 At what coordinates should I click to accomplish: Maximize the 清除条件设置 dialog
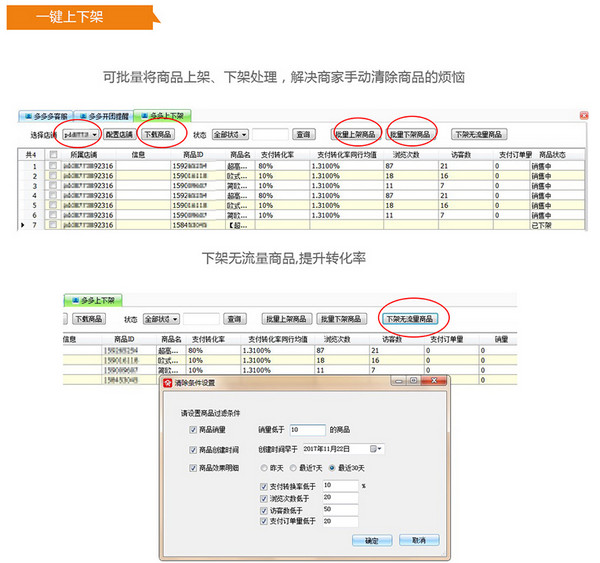click(413, 381)
